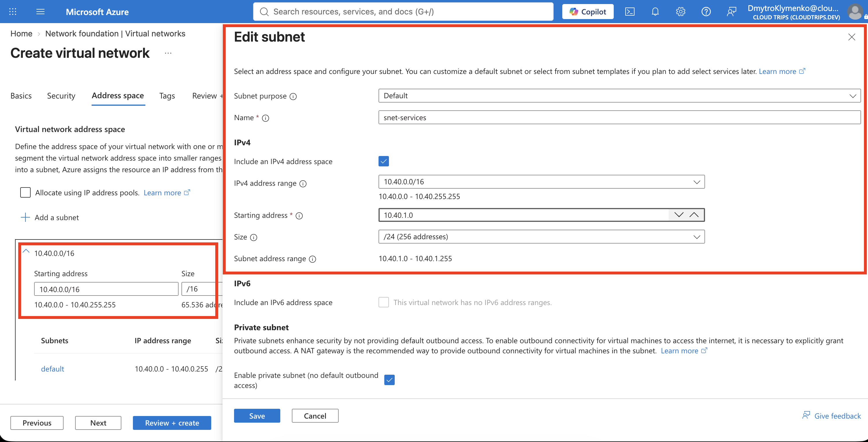
Task: Open Network foundation | Virtual networks breadcrumb
Action: [x=115, y=34]
